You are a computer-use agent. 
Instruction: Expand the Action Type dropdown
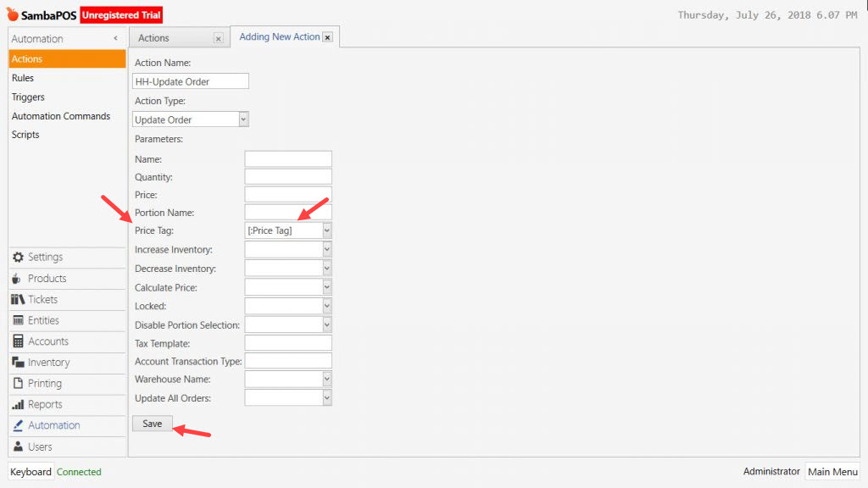pos(243,119)
